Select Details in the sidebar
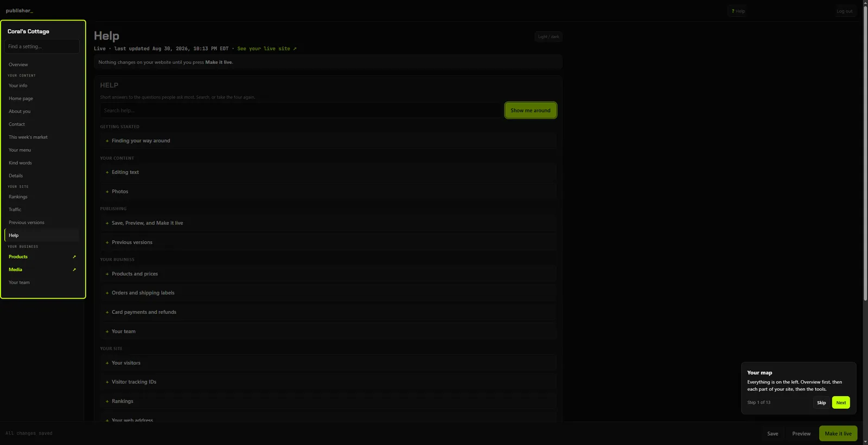The height and width of the screenshot is (445, 868). (42, 176)
